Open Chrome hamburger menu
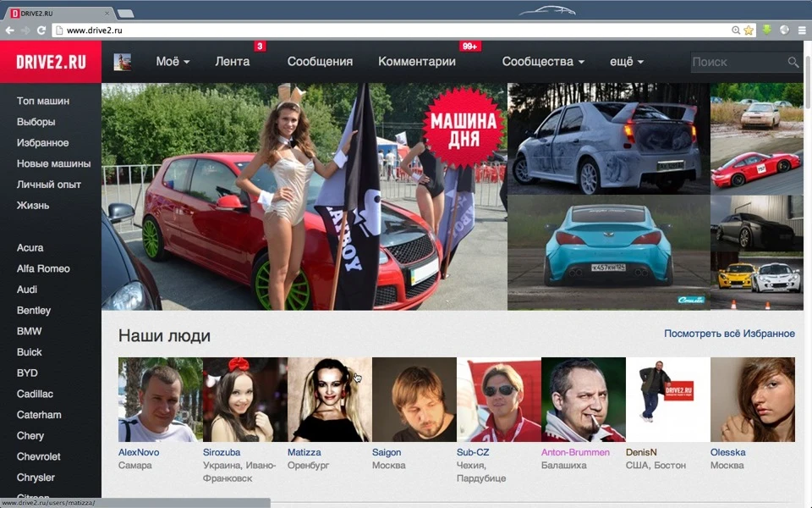This screenshot has height=508, width=812. click(x=802, y=30)
